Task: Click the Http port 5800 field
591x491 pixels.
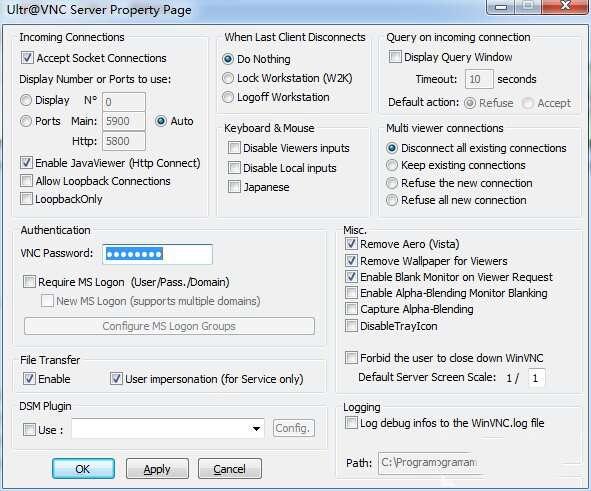Action: pyautogui.click(x=124, y=141)
